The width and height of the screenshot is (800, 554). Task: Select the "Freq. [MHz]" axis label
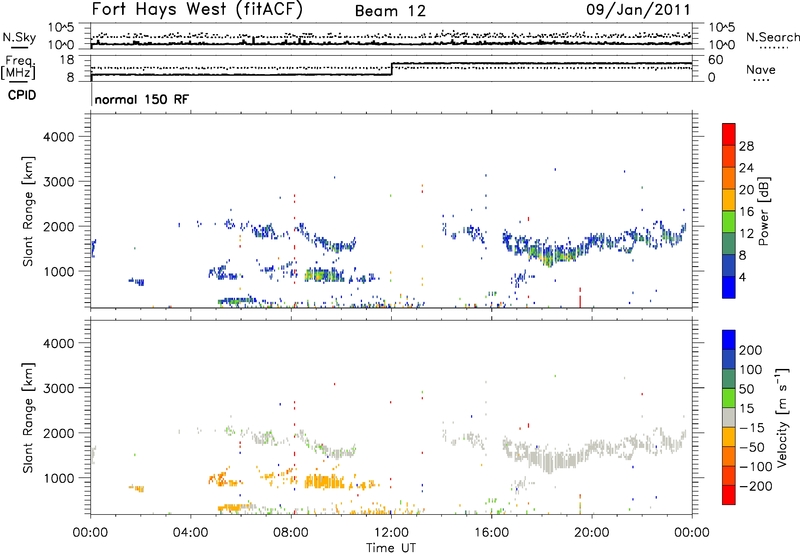click(x=19, y=68)
